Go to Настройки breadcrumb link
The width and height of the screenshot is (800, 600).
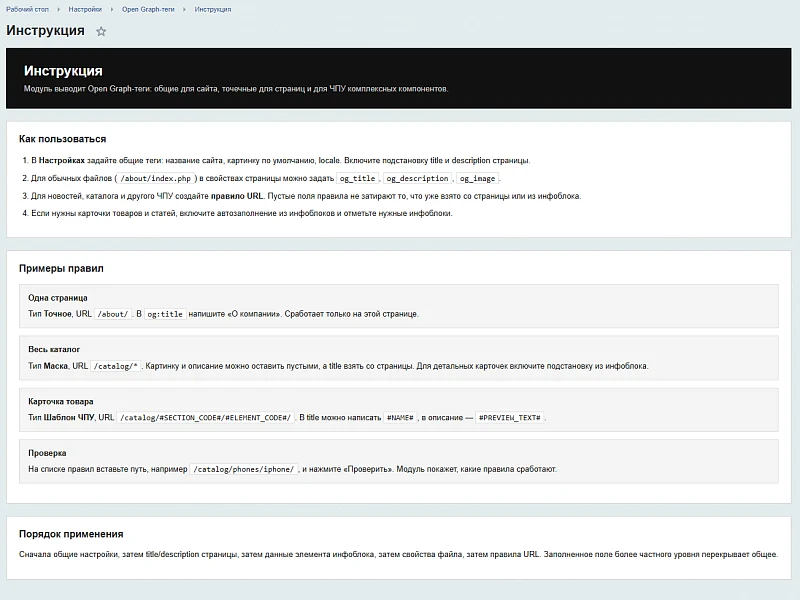[x=85, y=9]
